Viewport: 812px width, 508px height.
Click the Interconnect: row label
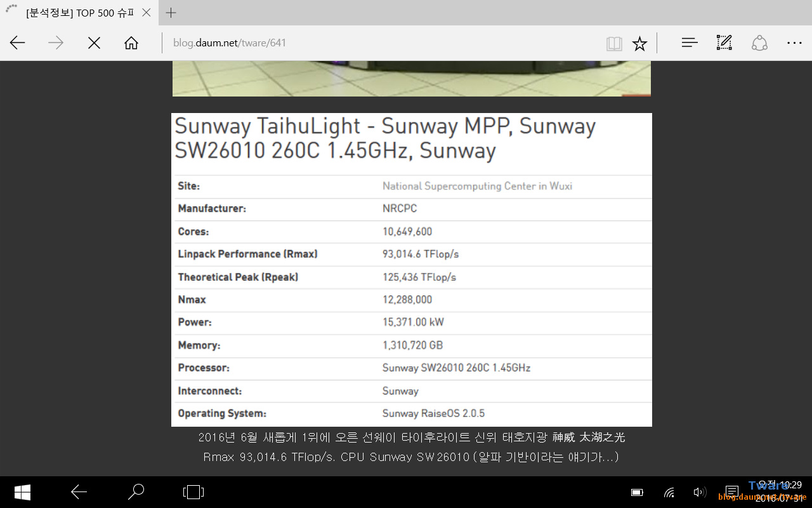click(209, 391)
